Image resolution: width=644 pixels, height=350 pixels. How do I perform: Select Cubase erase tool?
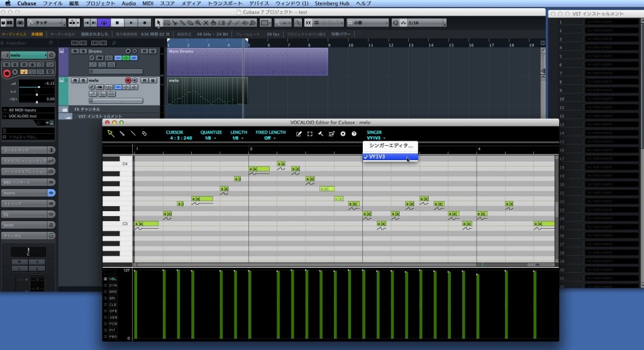190,23
